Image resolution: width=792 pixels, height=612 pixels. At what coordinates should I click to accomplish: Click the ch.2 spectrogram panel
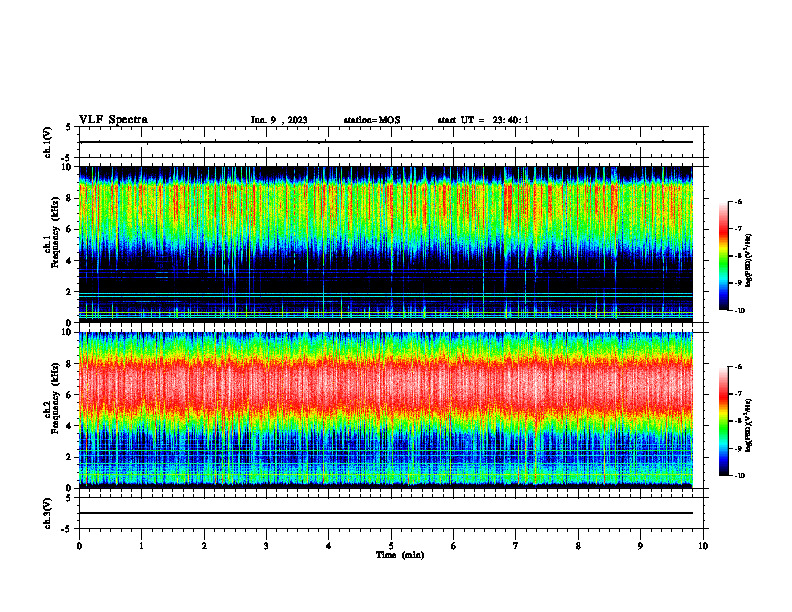pos(386,410)
